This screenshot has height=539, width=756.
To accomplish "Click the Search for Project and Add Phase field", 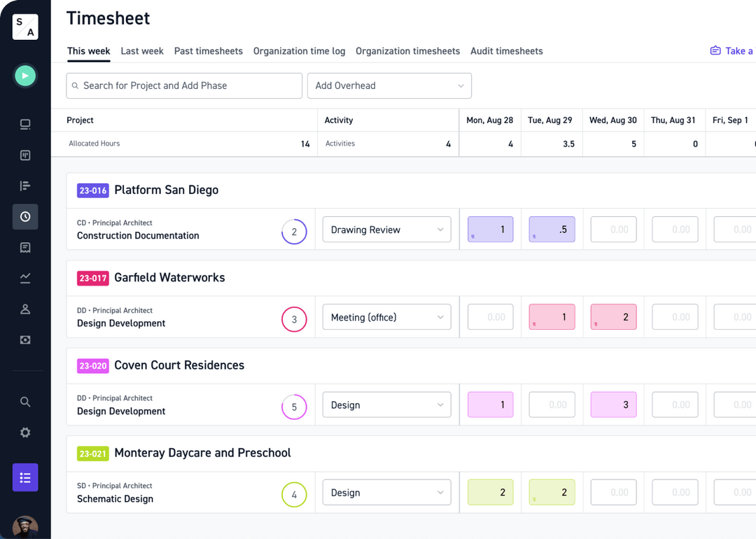I will click(x=183, y=85).
